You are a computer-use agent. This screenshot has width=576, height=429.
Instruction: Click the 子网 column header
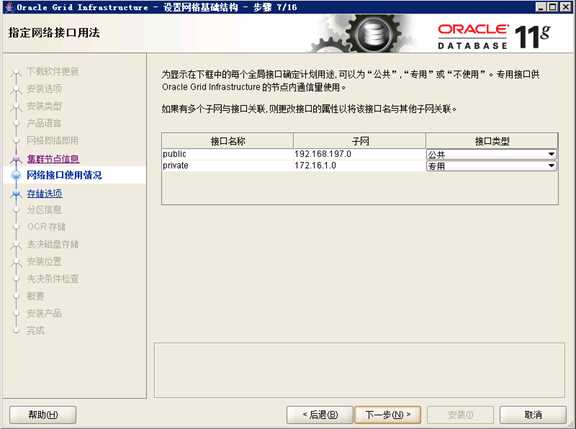point(360,141)
